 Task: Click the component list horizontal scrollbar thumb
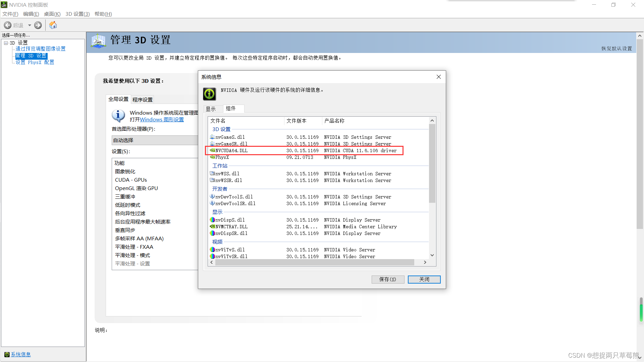point(315,262)
